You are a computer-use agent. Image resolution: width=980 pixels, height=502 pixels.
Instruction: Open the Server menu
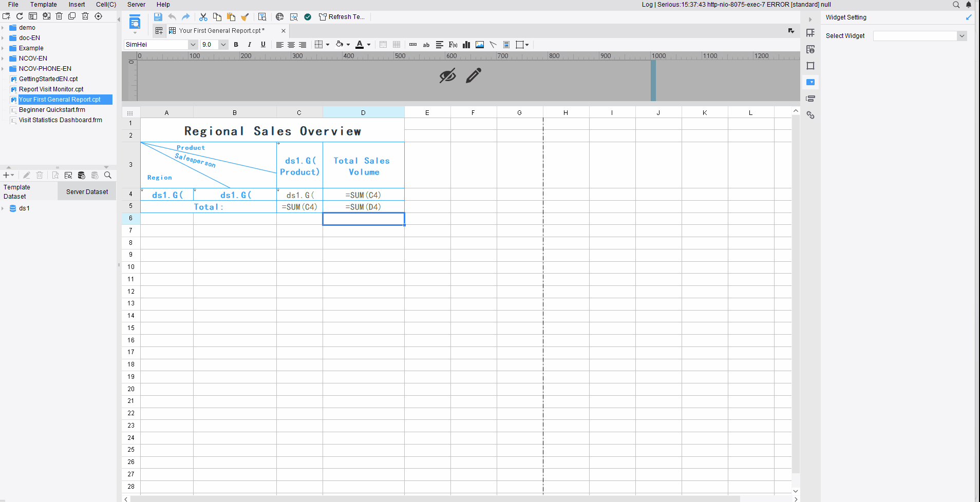coord(136,5)
